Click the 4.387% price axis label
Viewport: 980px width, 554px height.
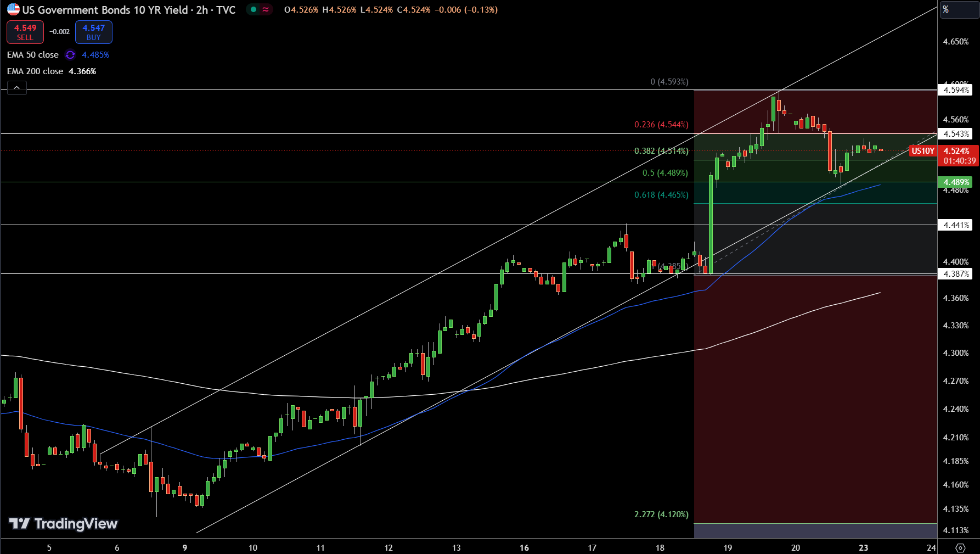coord(955,274)
